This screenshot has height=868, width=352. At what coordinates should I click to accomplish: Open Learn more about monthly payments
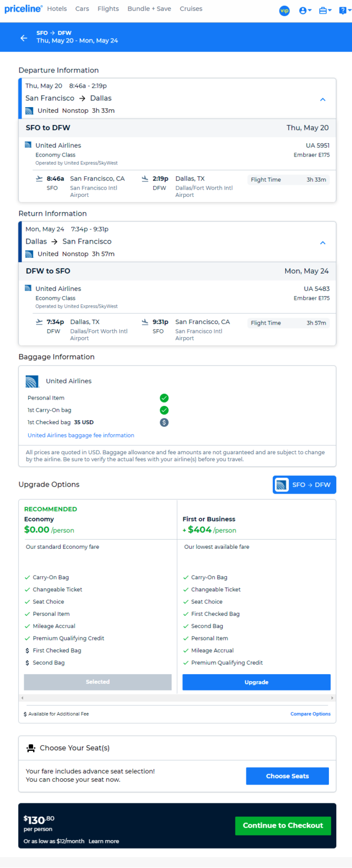pos(103,841)
